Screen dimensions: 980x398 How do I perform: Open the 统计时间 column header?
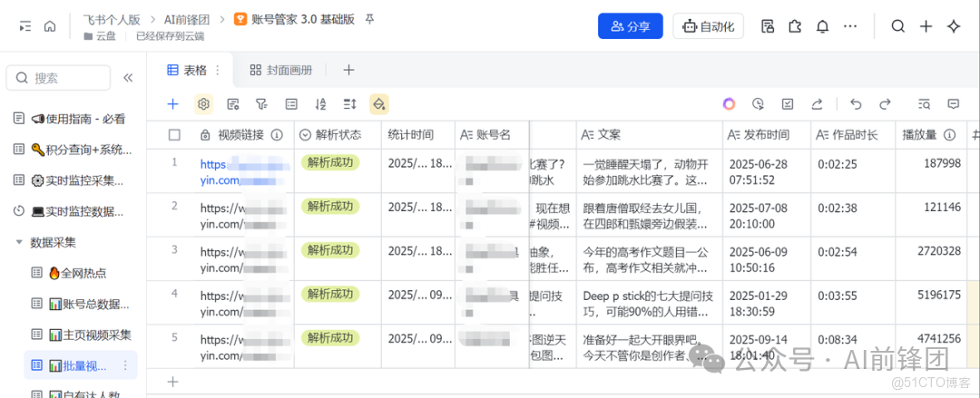418,135
